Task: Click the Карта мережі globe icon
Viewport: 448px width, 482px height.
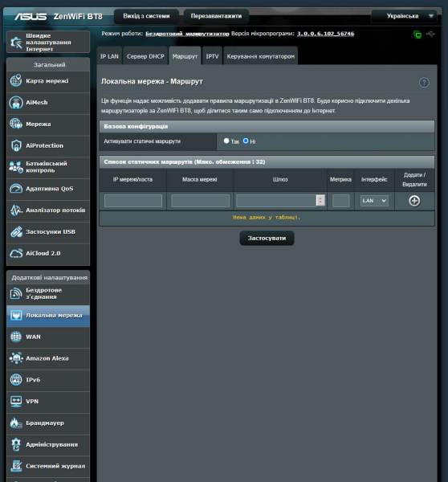Action: 16,81
